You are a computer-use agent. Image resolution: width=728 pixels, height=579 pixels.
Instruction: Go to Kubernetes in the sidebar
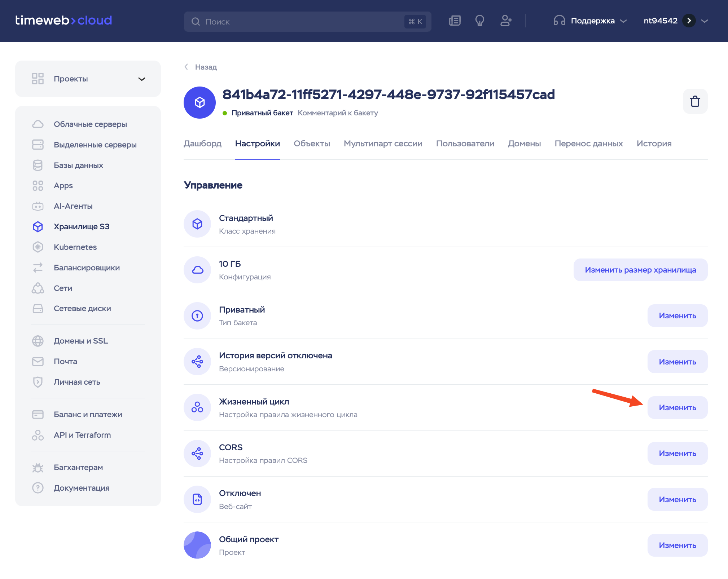click(75, 247)
